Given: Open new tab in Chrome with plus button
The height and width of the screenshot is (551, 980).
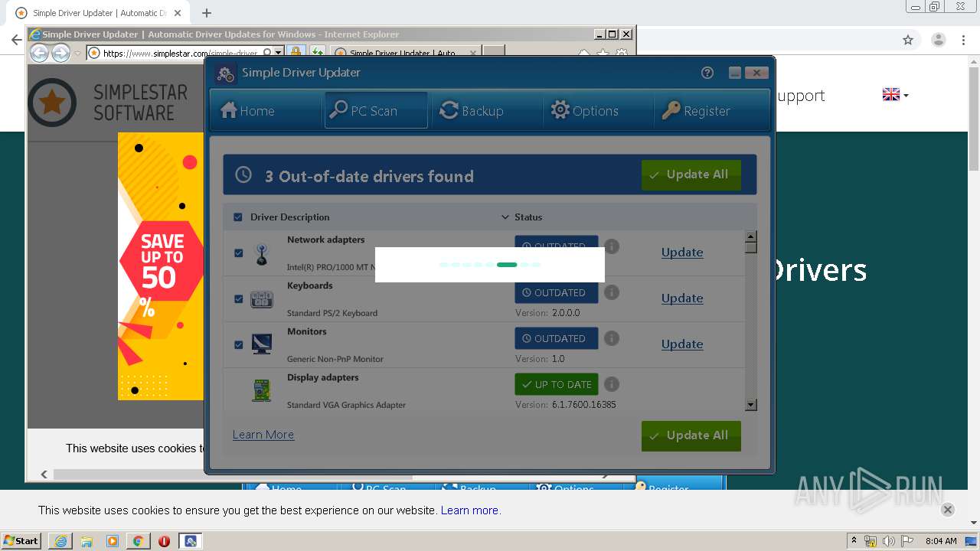Looking at the screenshot, I should (x=206, y=13).
